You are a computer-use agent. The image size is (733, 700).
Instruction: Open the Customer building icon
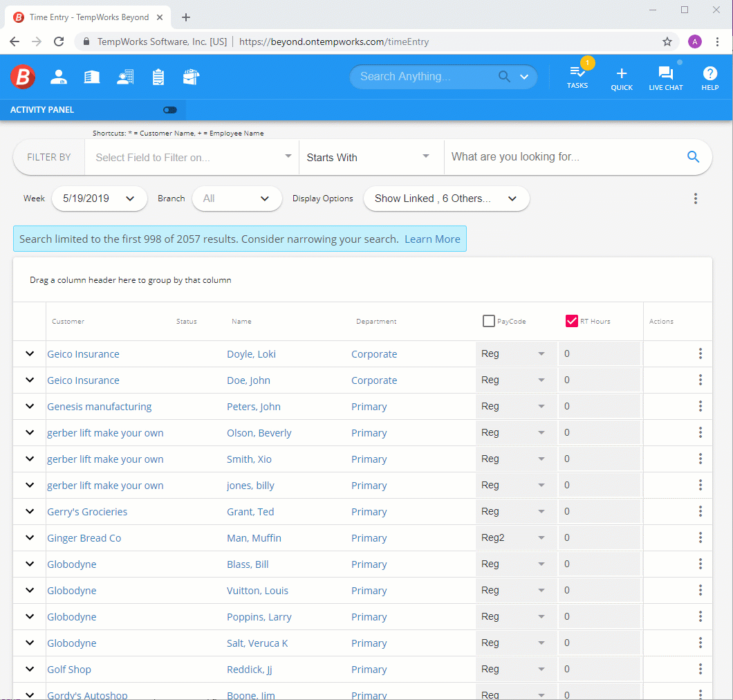pos(91,77)
